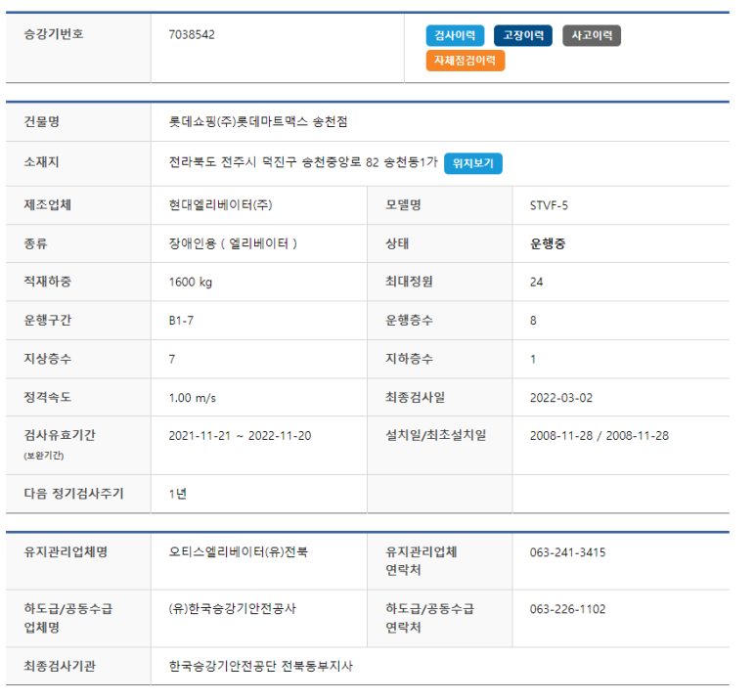Select rated speed 1.00 m/s

(193, 398)
